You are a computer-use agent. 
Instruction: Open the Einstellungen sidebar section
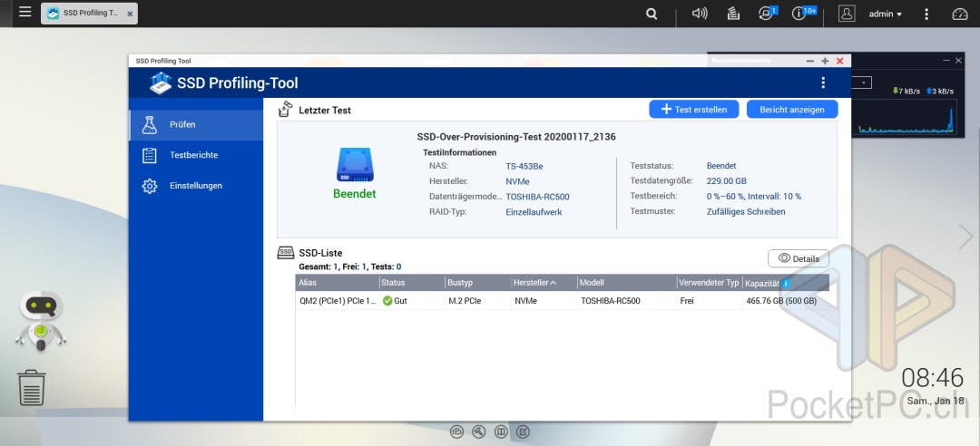coord(196,186)
